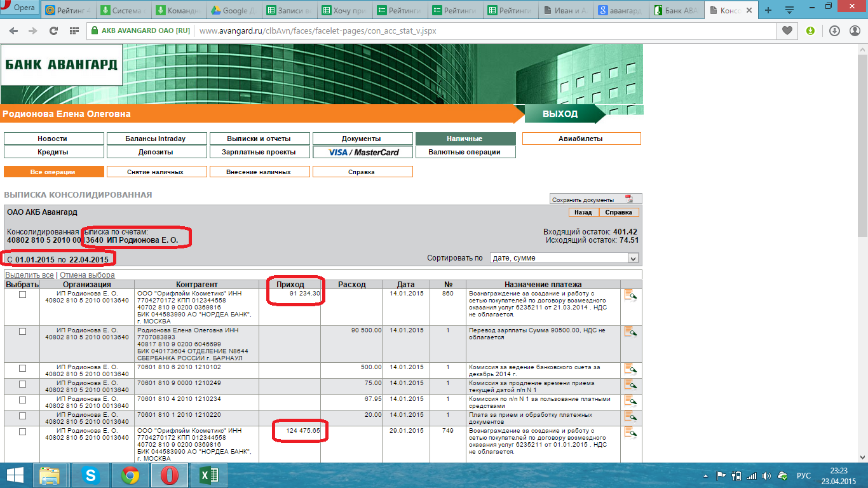Screen dimensions: 868x488
Task: Switch to the Google Д browser tab
Action: [x=231, y=10]
